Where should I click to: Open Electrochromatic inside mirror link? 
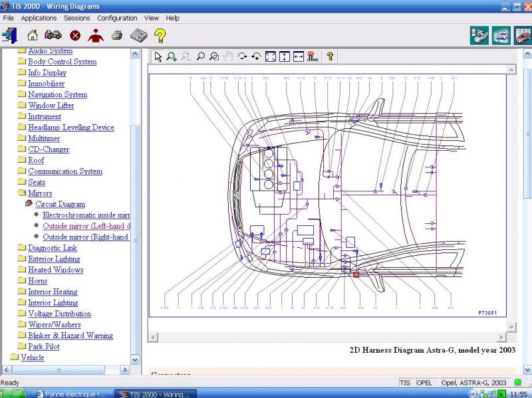(x=86, y=215)
